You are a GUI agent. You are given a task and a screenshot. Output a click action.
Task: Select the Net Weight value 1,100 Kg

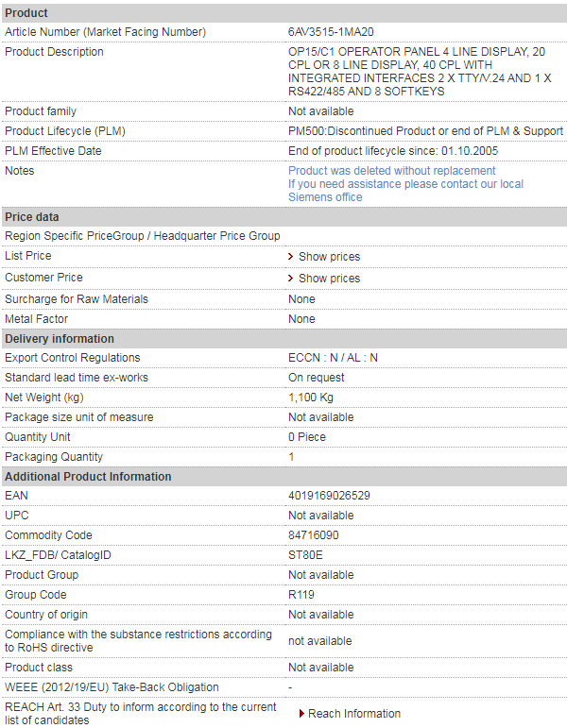point(311,398)
